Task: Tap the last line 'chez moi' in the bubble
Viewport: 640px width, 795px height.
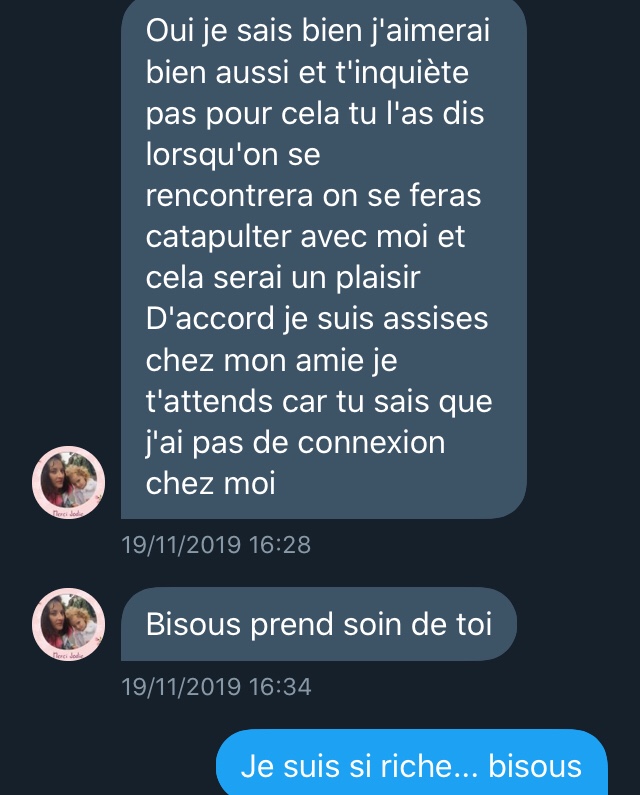Action: point(210,483)
